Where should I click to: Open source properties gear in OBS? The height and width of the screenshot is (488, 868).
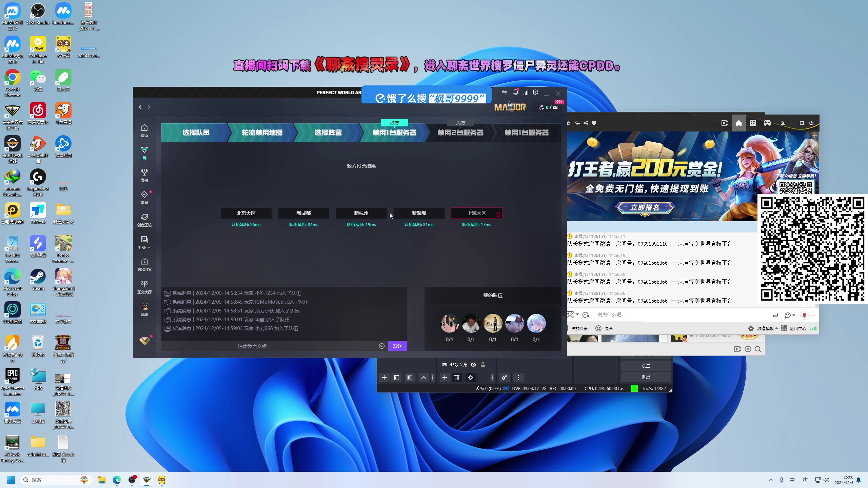tap(471, 378)
